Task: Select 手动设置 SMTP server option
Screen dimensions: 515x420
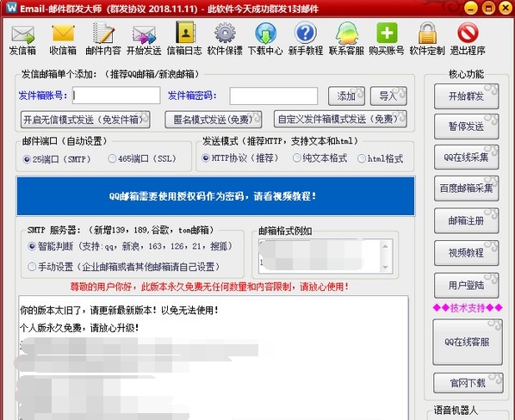Action: click(x=124, y=267)
